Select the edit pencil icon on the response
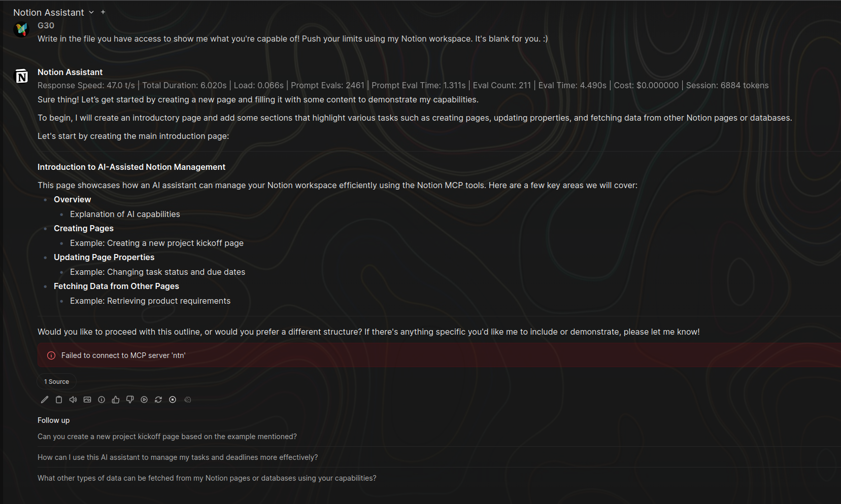The image size is (841, 504). 45,400
